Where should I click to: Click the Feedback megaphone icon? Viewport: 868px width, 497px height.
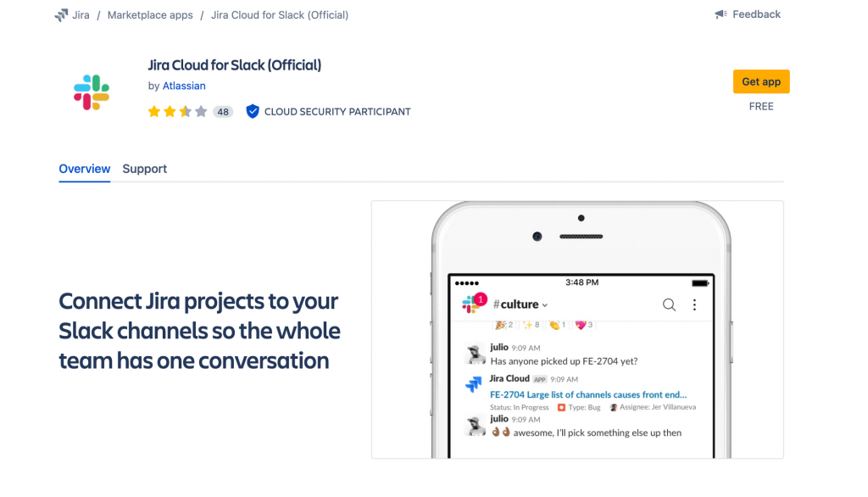[x=721, y=14]
